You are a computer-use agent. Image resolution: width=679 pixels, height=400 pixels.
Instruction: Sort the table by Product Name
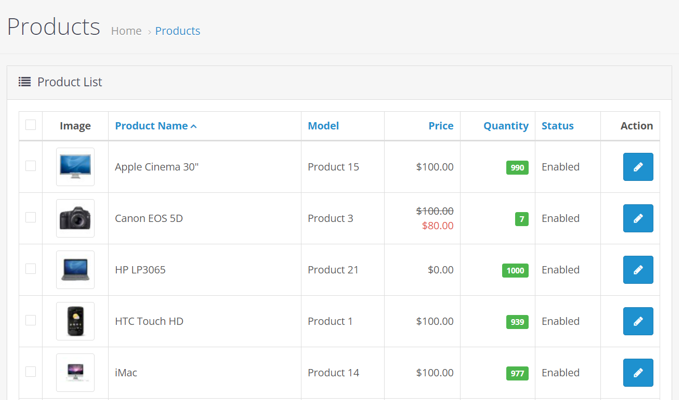(155, 126)
